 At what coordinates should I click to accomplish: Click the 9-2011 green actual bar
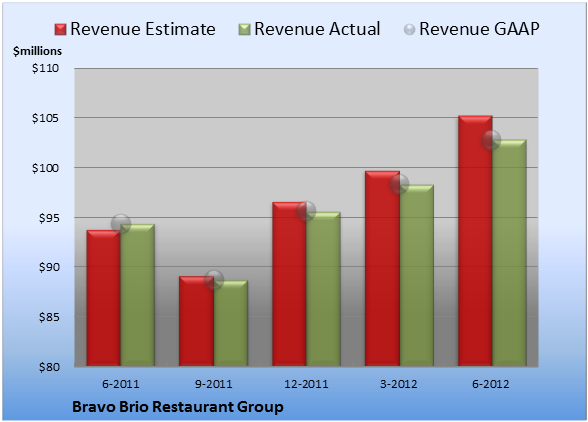coord(231,323)
